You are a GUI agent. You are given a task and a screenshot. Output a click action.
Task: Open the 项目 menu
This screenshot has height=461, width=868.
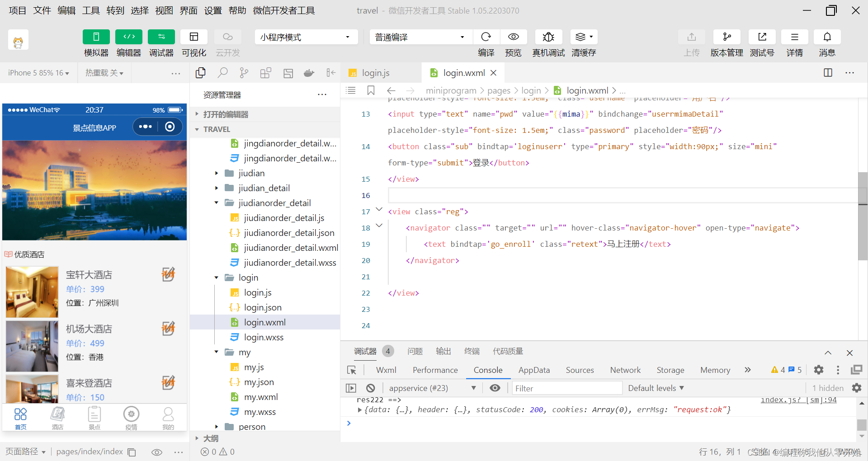(x=18, y=10)
